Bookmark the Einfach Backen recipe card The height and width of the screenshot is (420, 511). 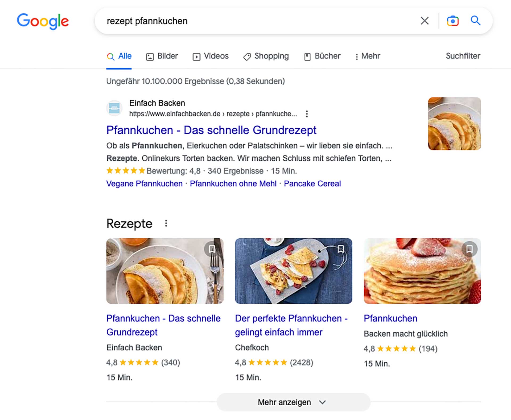212,249
